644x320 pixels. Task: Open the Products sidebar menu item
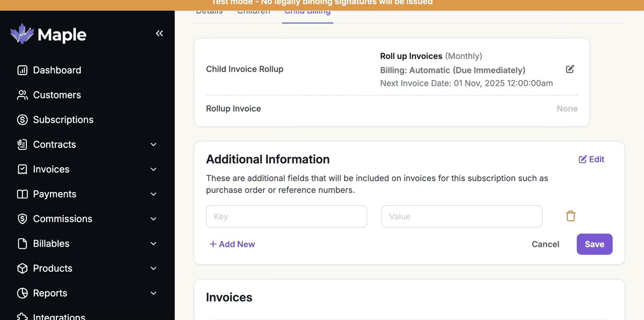pos(53,268)
